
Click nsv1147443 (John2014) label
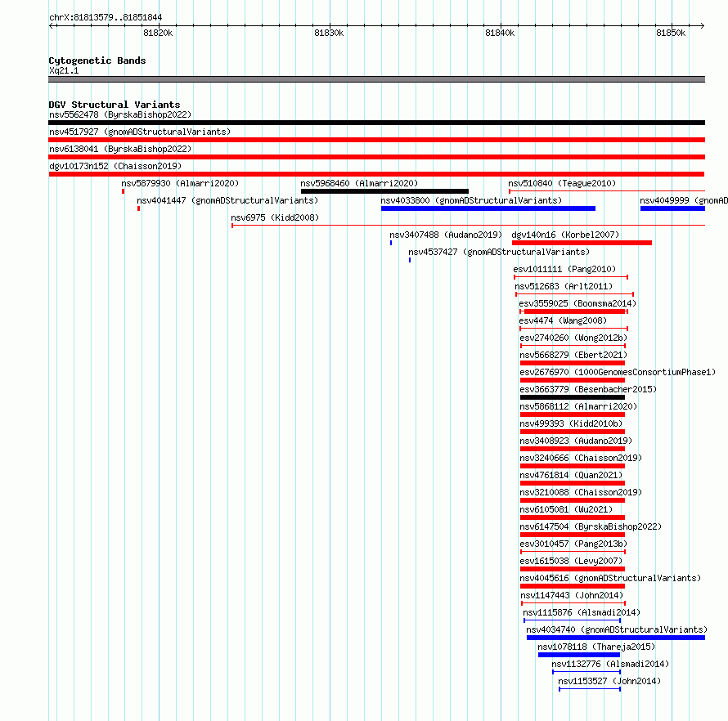pos(572,595)
